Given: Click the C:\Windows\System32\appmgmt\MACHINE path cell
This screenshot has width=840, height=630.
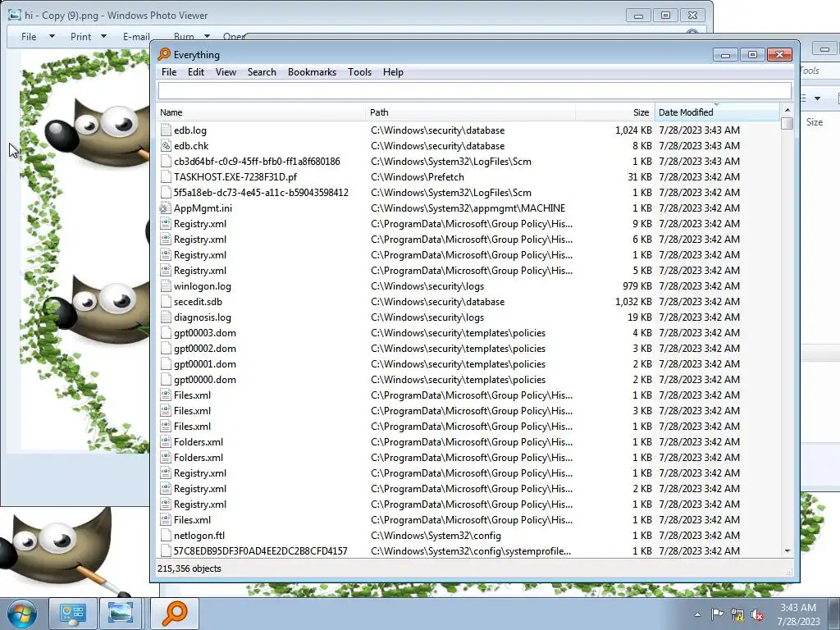Looking at the screenshot, I should click(x=468, y=208).
